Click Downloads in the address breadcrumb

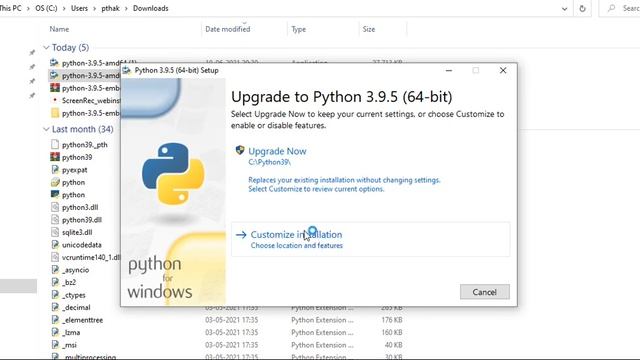pos(150,8)
